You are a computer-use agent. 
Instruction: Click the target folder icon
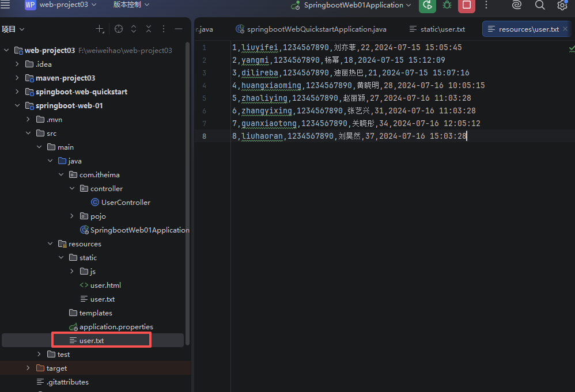click(x=40, y=368)
